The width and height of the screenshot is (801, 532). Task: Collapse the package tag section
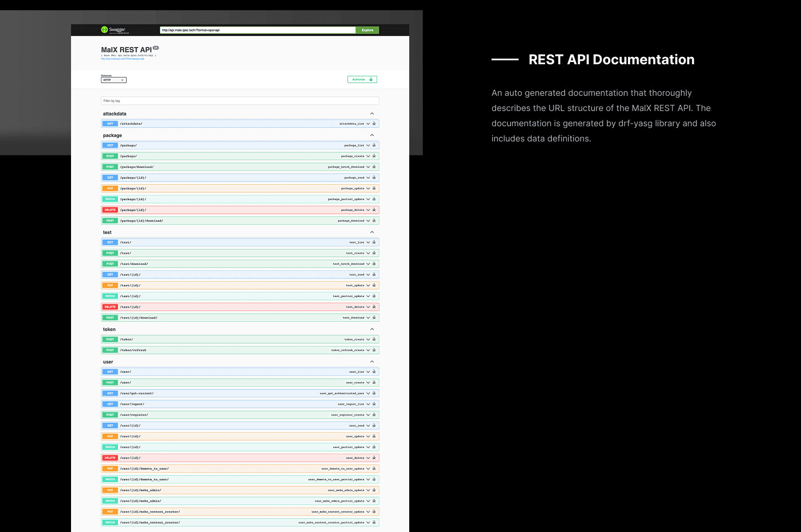pos(371,135)
